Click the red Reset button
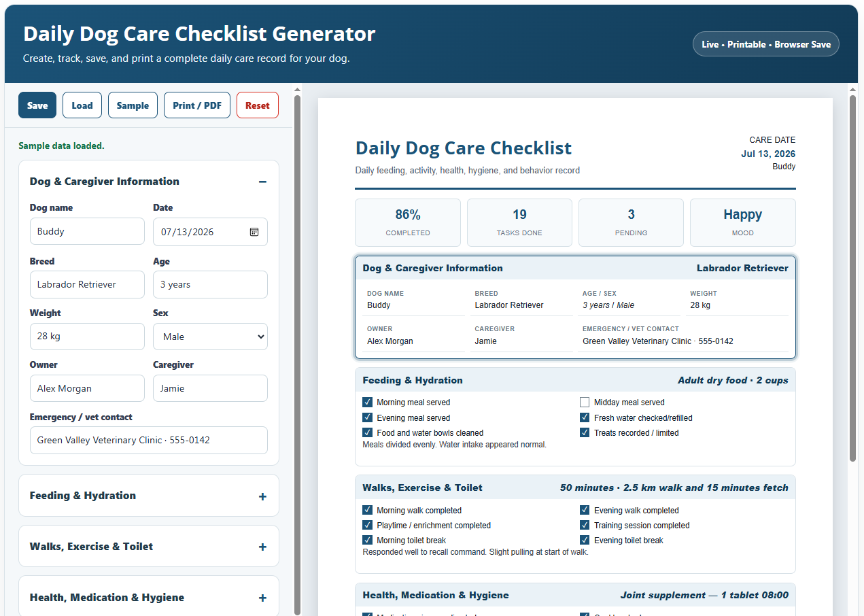This screenshot has width=864, height=616. [x=258, y=105]
